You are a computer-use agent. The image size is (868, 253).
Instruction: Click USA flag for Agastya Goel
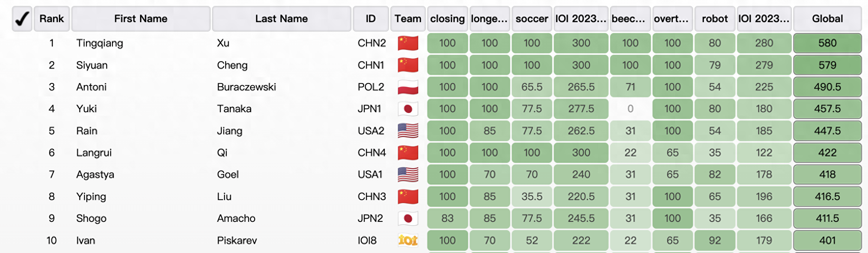pyautogui.click(x=408, y=175)
